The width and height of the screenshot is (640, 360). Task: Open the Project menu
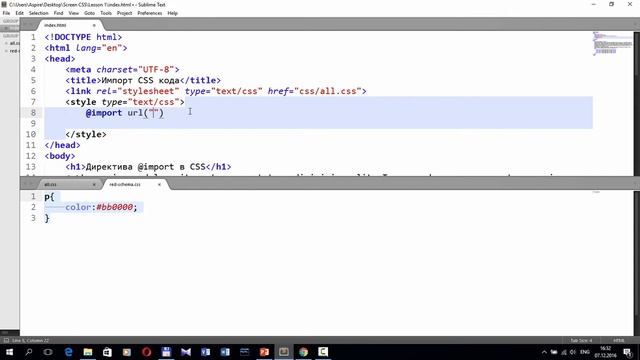124,13
